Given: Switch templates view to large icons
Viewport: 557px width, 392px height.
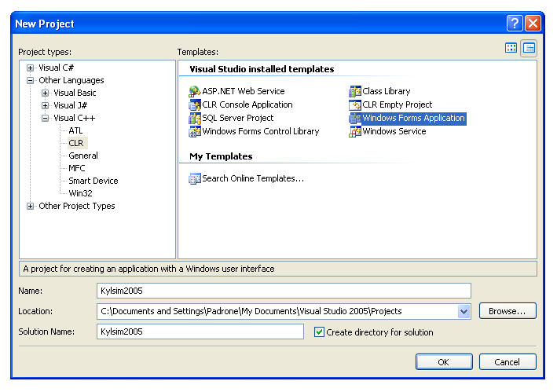Looking at the screenshot, I should pos(511,48).
